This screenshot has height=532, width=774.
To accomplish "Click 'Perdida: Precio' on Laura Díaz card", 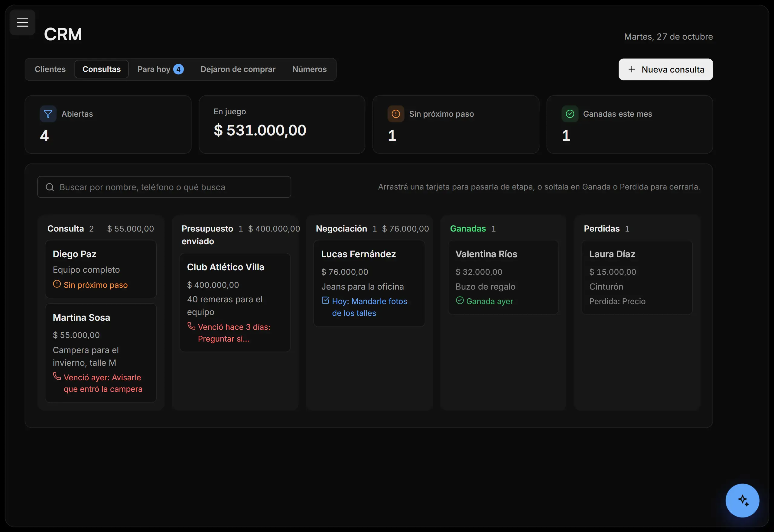I will pos(617,301).
